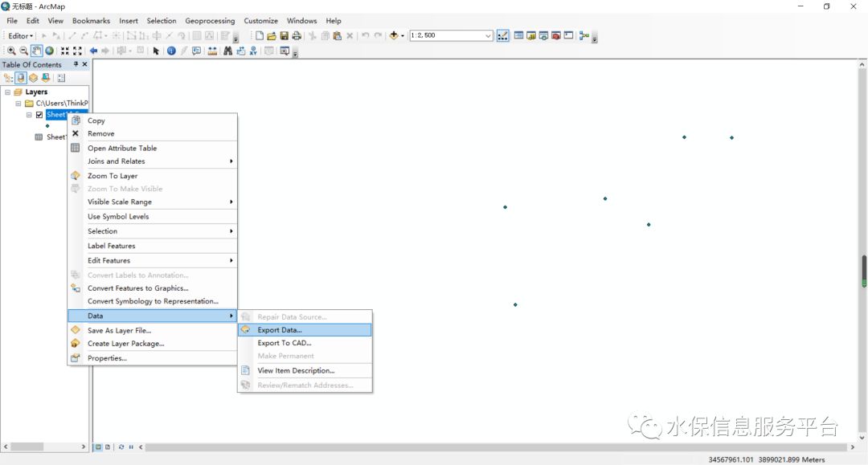
Task: Expand the Joins and Relates submenu
Action: coord(152,161)
